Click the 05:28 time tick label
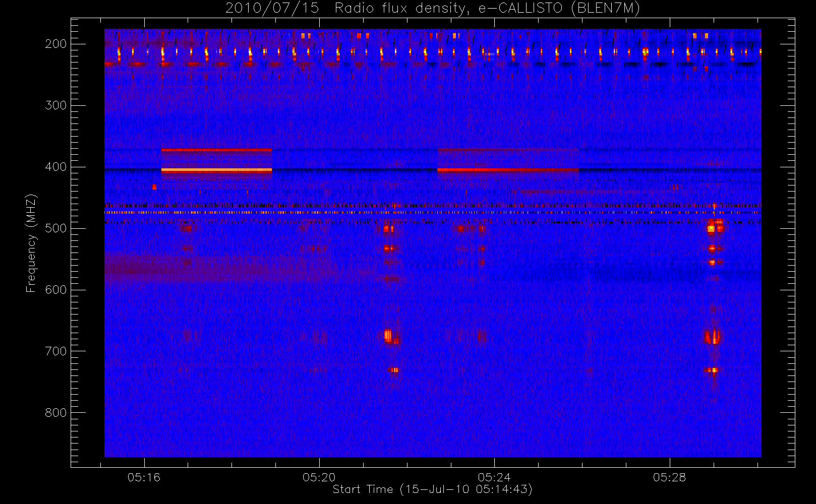Screen dimensions: 816x504 (x=670, y=477)
